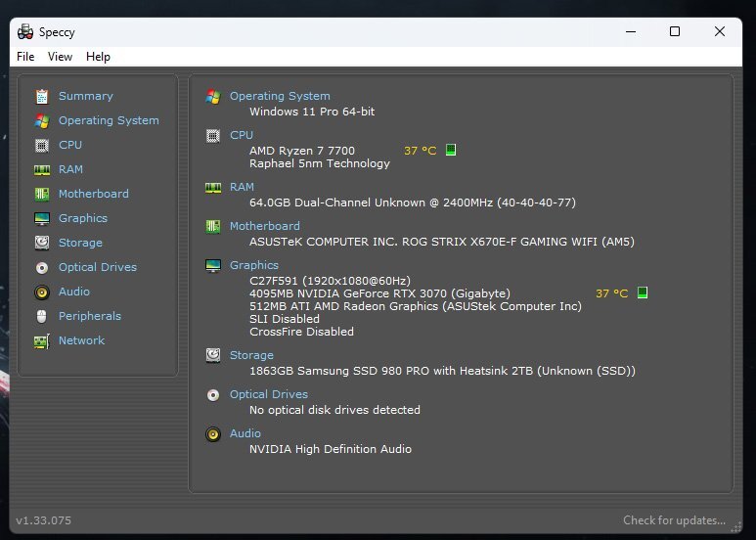This screenshot has height=540, width=756.
Task: Click the GPU temperature 37 °C reading
Action: (x=612, y=293)
